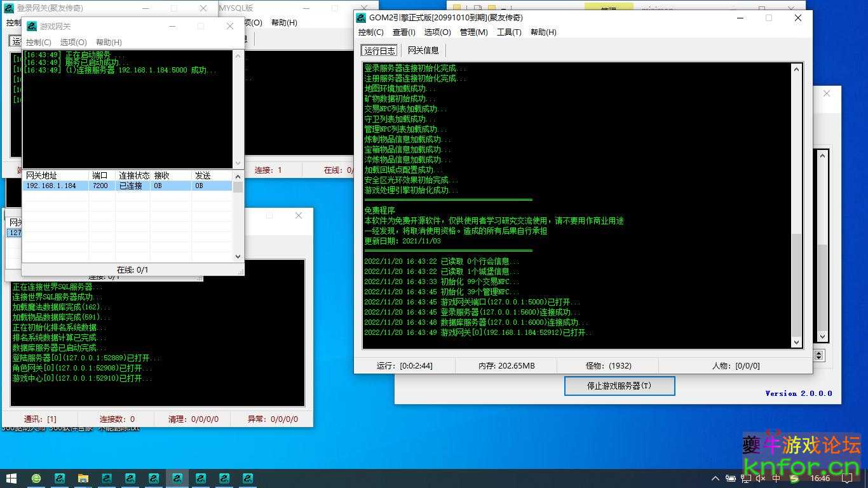Click 游戏网关 title bar dragon icon

coord(32,26)
